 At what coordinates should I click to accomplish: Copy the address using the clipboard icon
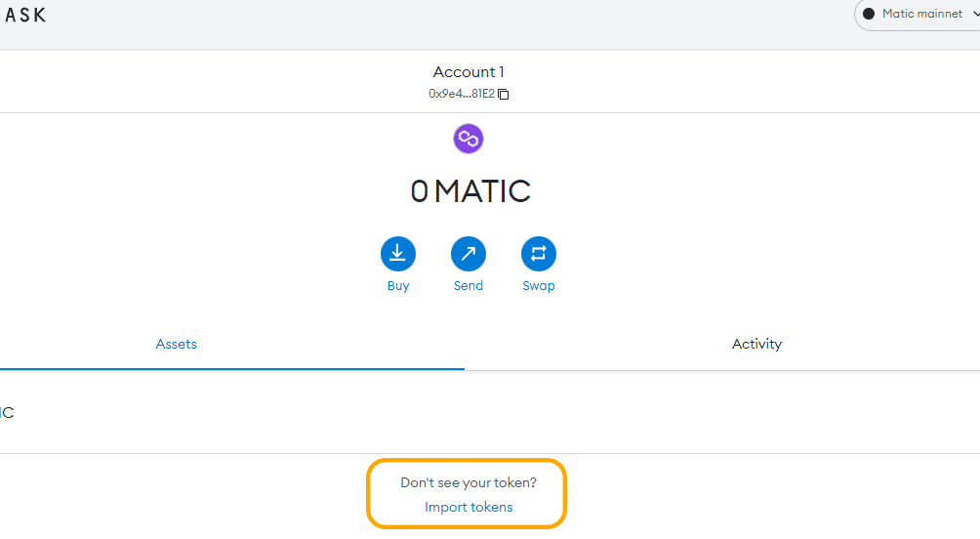tap(503, 95)
